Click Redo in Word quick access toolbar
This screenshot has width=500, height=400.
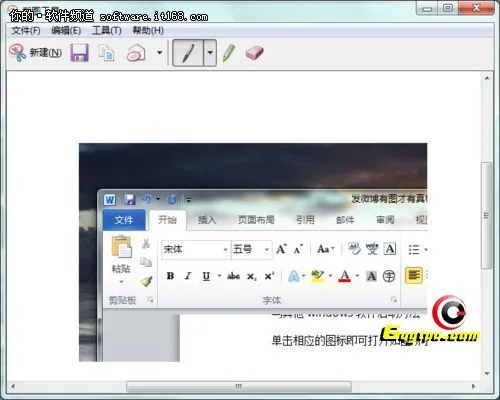click(x=172, y=199)
